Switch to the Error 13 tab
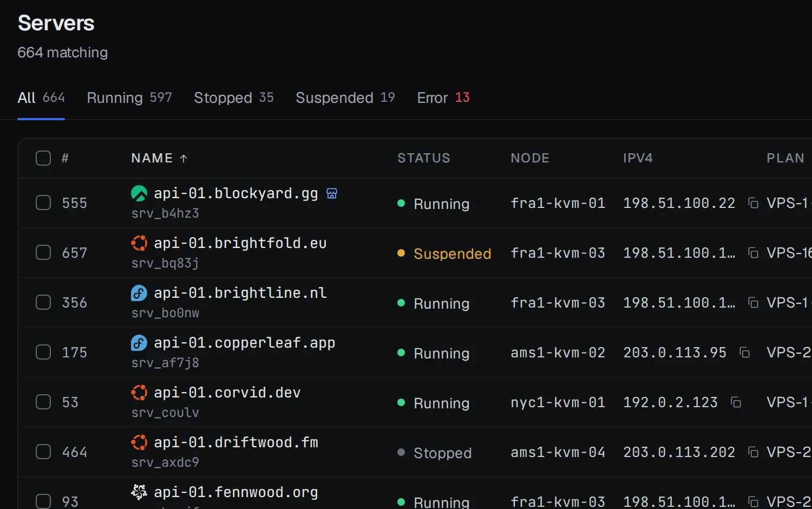The width and height of the screenshot is (812, 509). [443, 98]
